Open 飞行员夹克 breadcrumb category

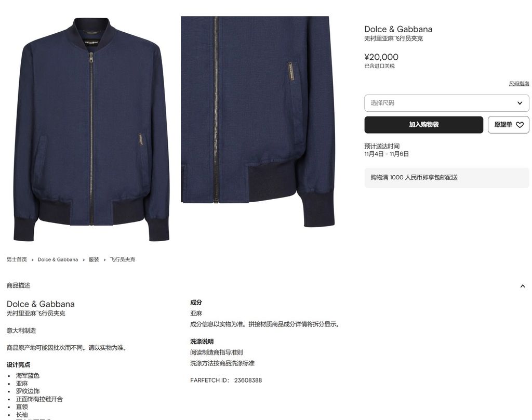click(x=122, y=259)
